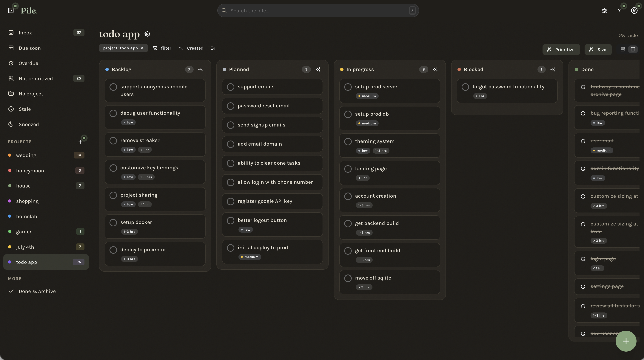Image resolution: width=644 pixels, height=360 pixels.
Task: Open the Snoozed view
Action: pos(46,124)
